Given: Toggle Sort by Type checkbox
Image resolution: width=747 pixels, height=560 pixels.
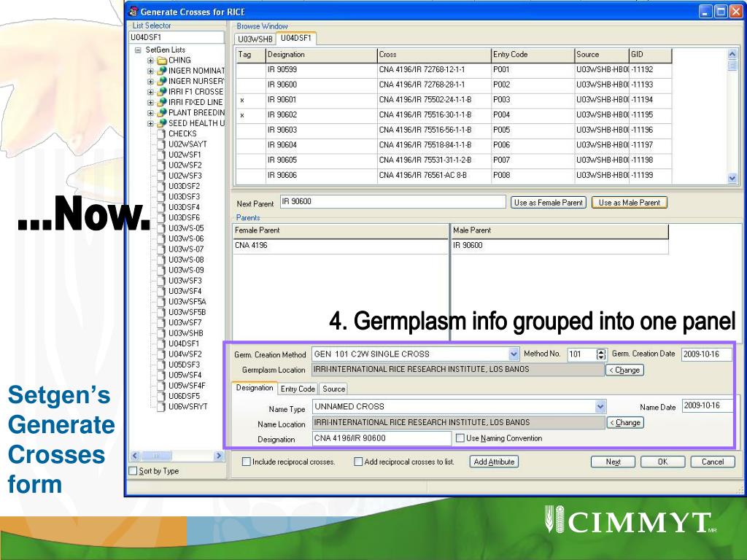Looking at the screenshot, I should 133,471.
